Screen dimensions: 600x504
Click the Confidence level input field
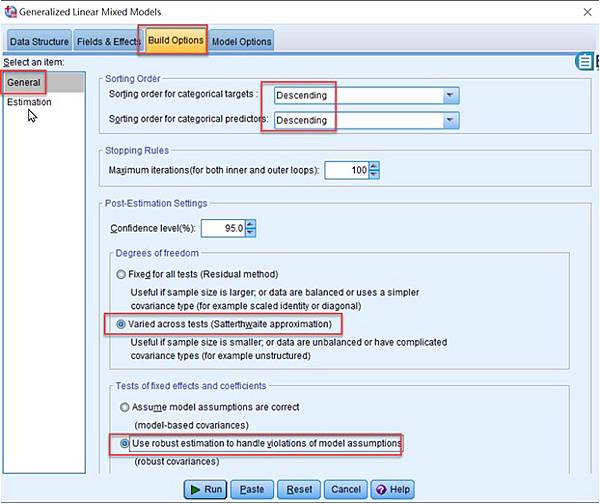(223, 228)
